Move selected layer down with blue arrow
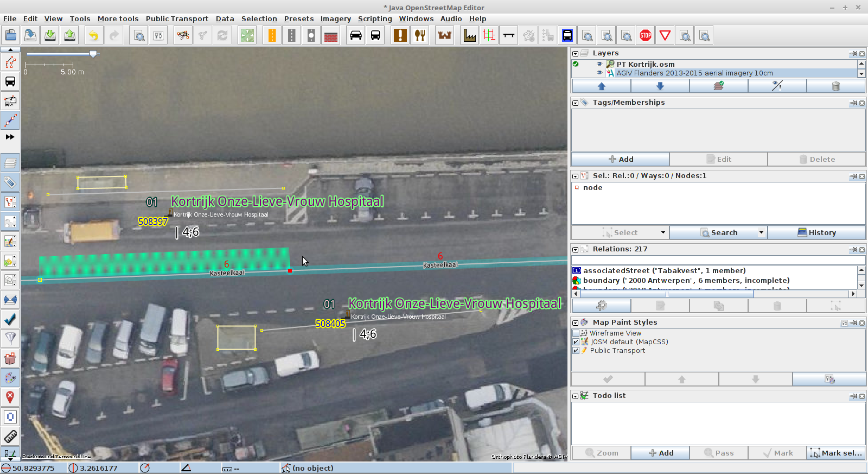Image resolution: width=868 pixels, height=474 pixels. pos(660,86)
